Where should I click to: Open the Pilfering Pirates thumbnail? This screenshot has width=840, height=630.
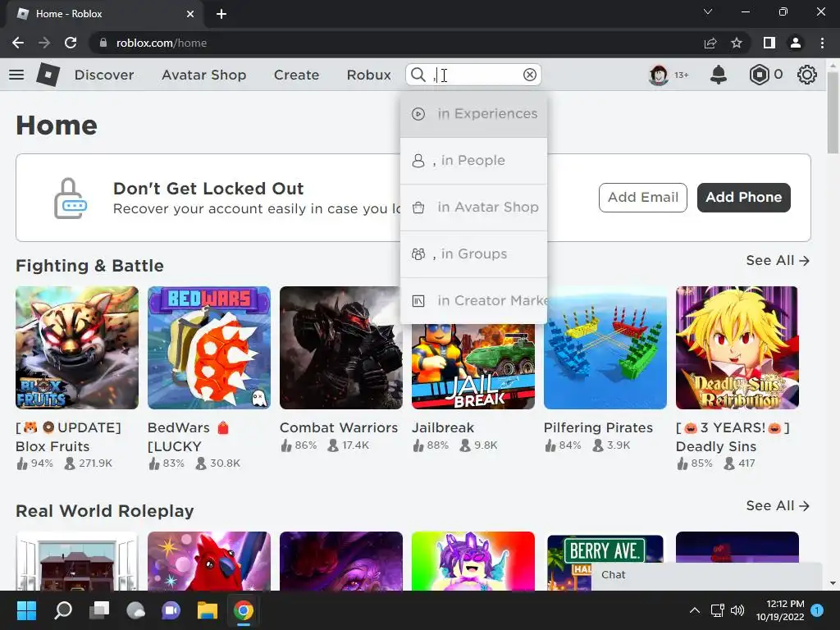pyautogui.click(x=605, y=348)
